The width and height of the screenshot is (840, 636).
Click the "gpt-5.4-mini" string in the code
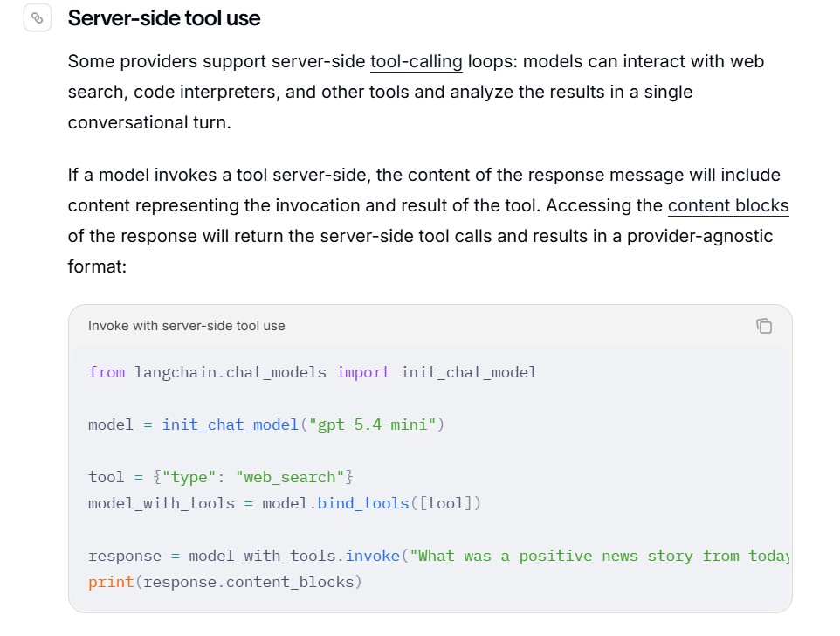[x=372, y=425]
